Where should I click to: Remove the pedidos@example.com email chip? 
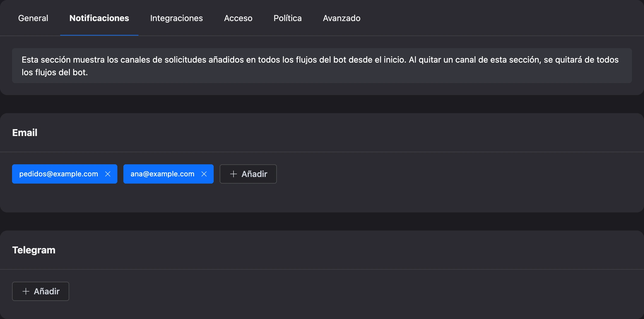[108, 174]
